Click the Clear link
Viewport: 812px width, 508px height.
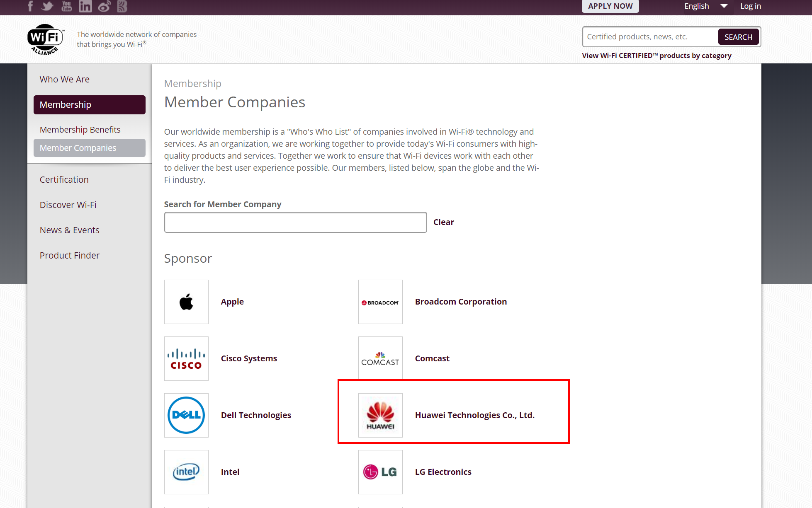point(443,222)
